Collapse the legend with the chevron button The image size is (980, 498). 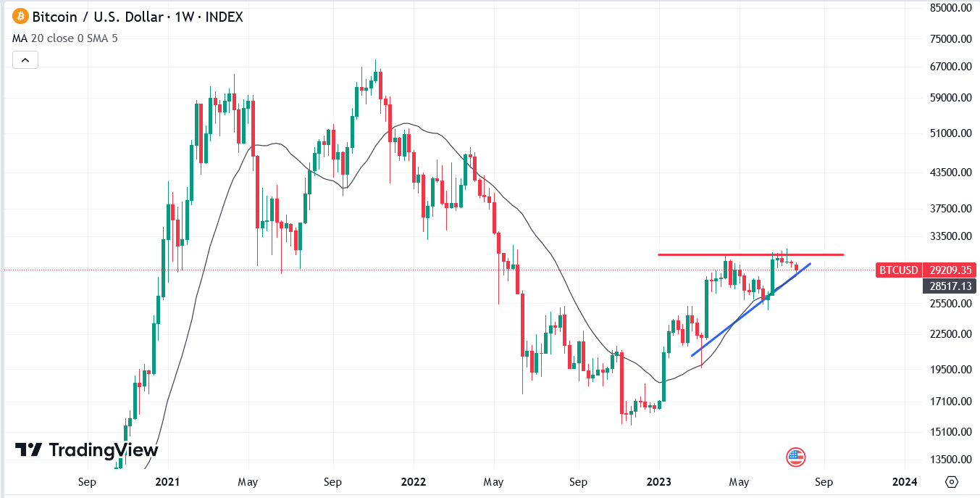coord(25,59)
